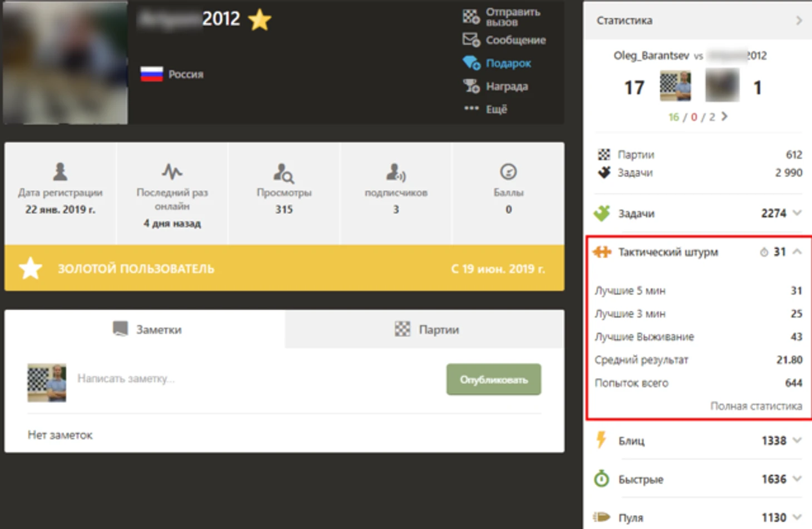Expand the 16 / 0 / 2 score details arrow
The height and width of the screenshot is (529, 812).
click(725, 116)
